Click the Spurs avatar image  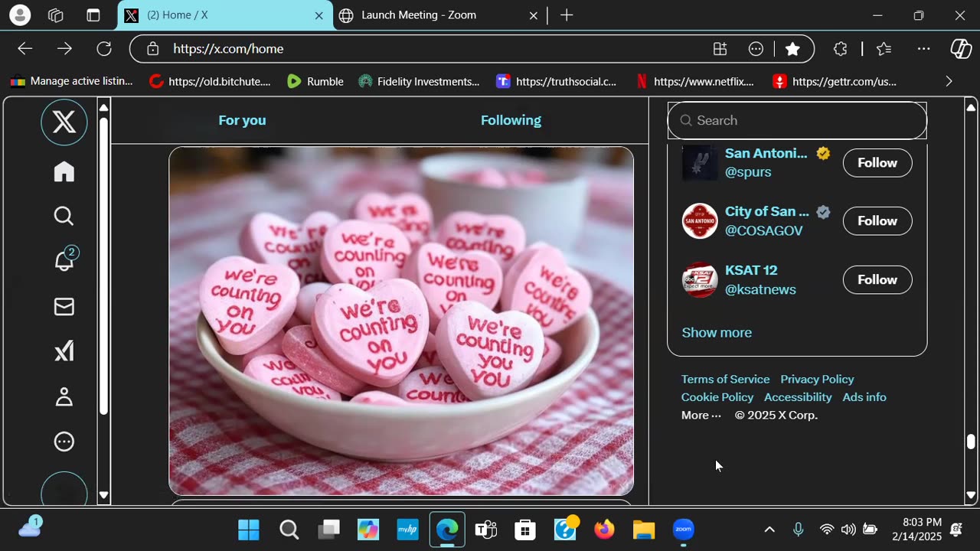(700, 163)
